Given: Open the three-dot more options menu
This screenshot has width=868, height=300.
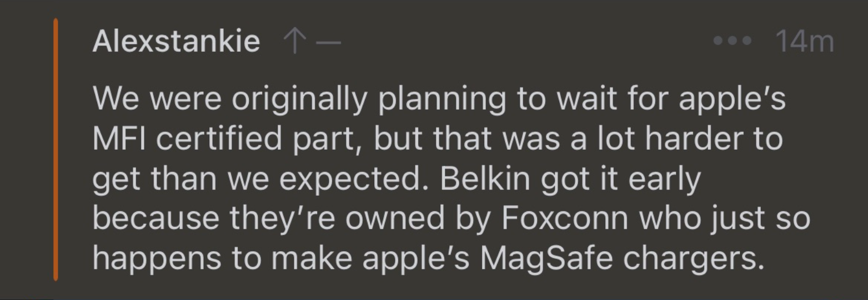Looking at the screenshot, I should (732, 41).
